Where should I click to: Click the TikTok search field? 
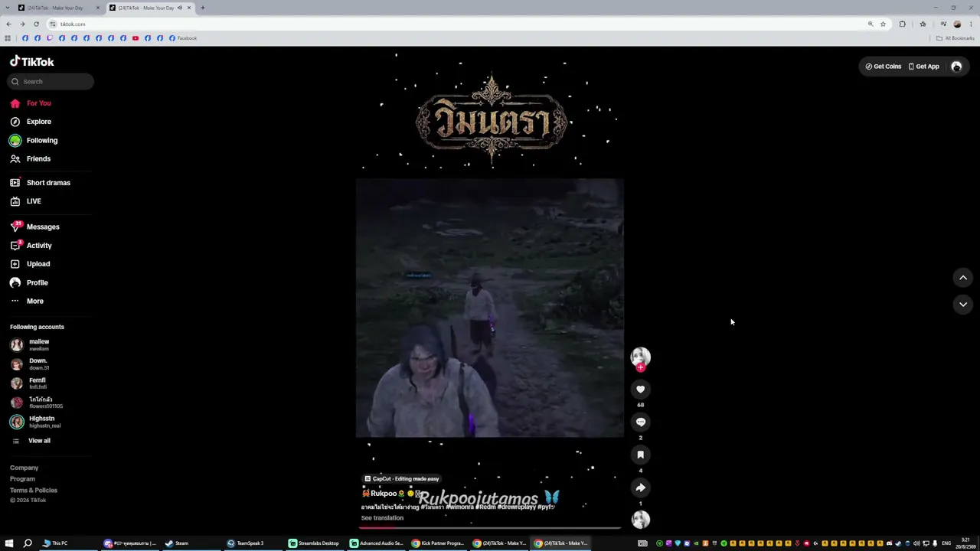(51, 82)
